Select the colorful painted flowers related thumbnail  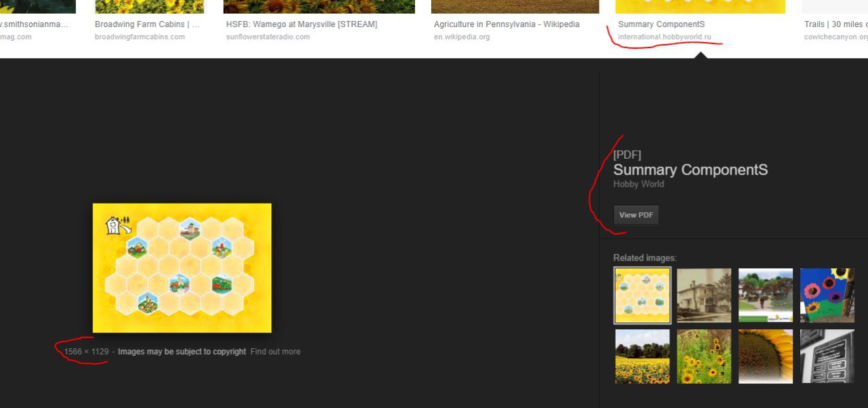[827, 295]
